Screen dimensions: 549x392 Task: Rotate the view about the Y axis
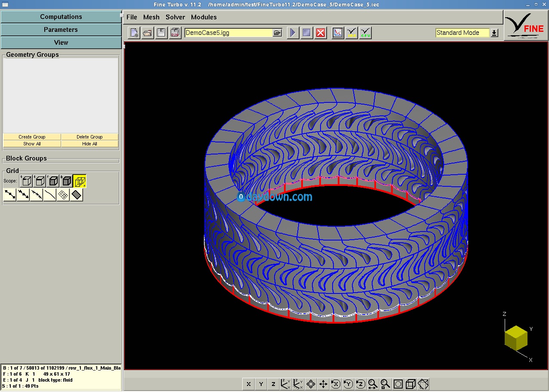coord(348,384)
